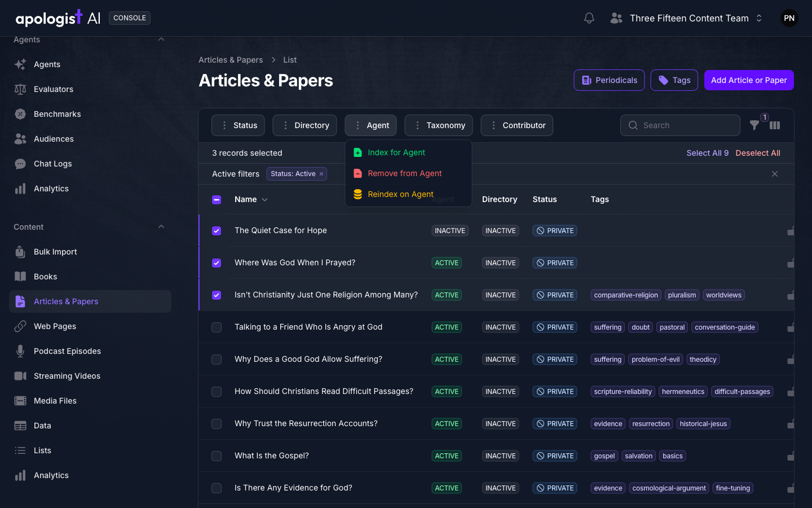Viewport: 812px width, 508px height.
Task: Collapse the Content sidebar group
Action: [x=161, y=227]
